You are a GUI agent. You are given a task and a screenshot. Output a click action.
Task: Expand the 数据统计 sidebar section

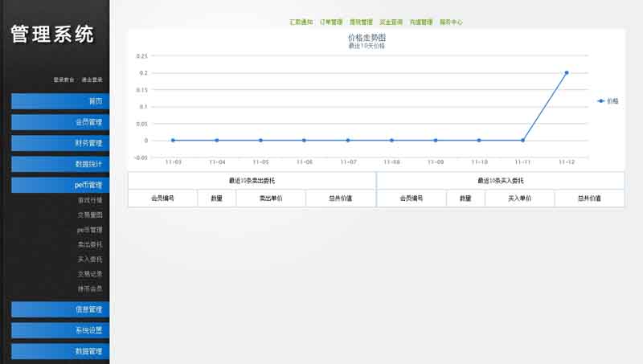click(x=60, y=164)
